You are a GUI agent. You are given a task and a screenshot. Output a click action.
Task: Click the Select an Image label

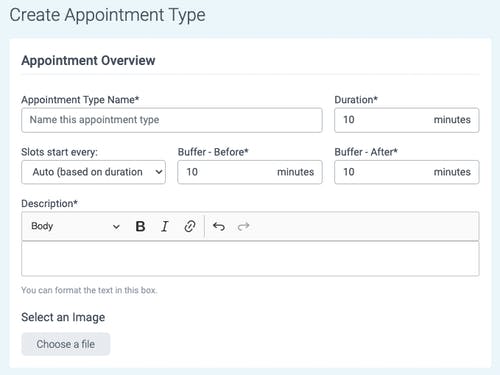63,317
